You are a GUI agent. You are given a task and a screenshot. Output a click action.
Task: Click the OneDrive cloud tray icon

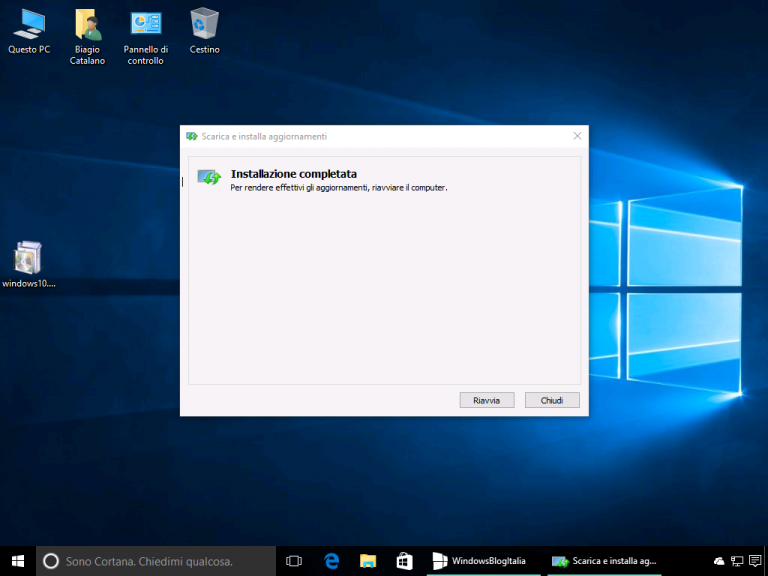[719, 561]
